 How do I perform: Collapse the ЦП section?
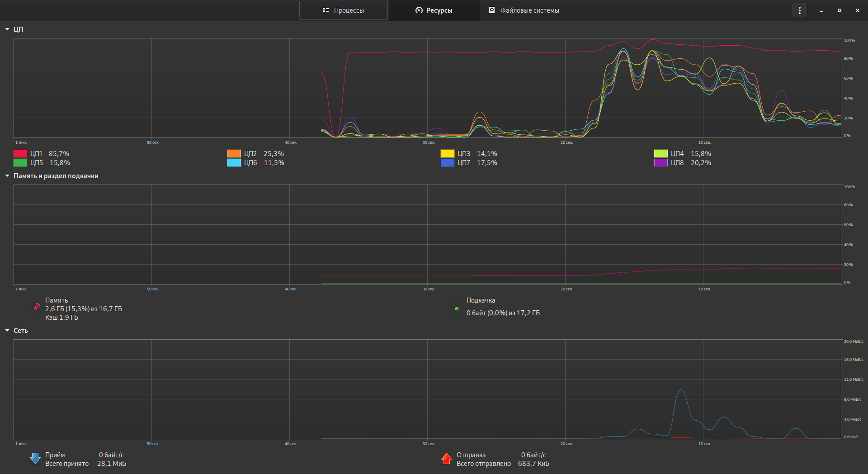point(7,29)
